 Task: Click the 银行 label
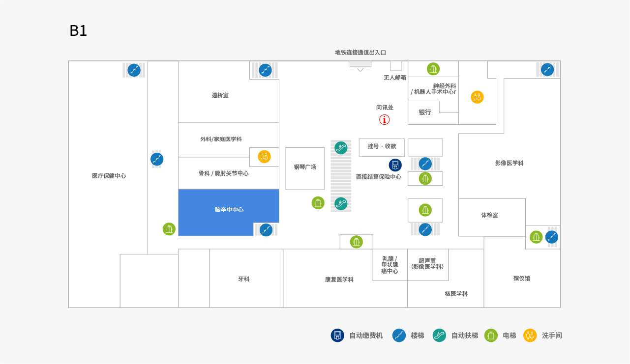coord(425,112)
